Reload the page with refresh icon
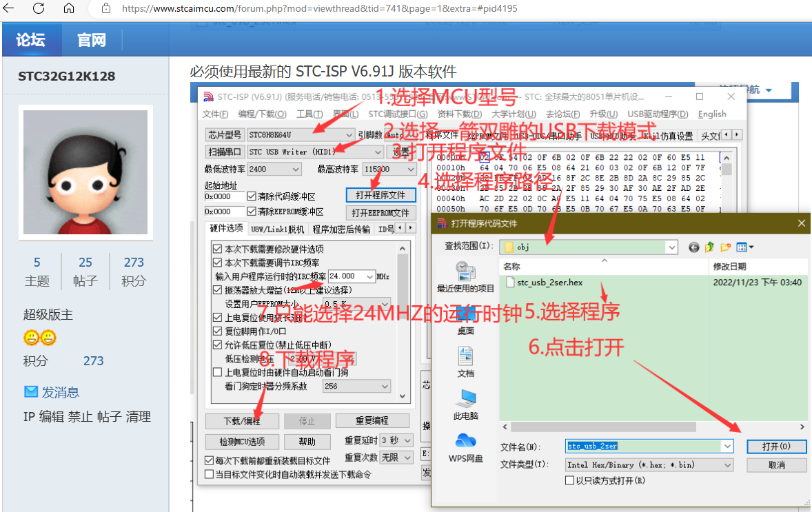The image size is (812, 512). [x=39, y=8]
